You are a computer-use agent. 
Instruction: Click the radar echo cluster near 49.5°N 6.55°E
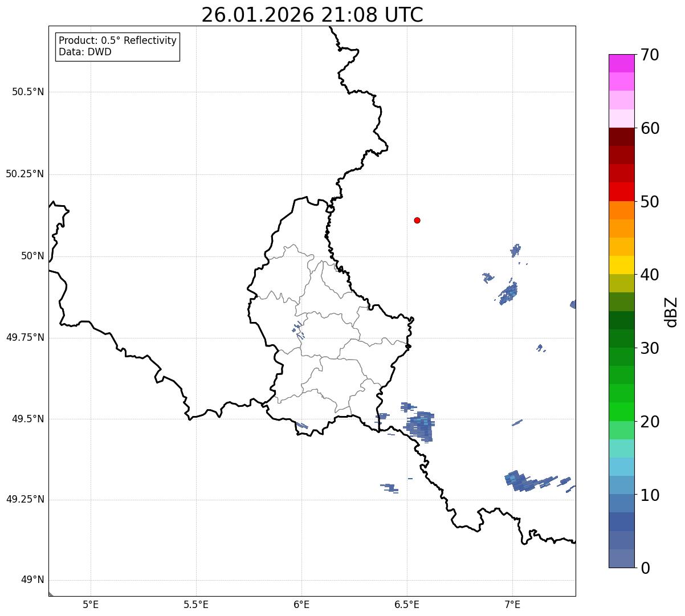click(x=420, y=426)
